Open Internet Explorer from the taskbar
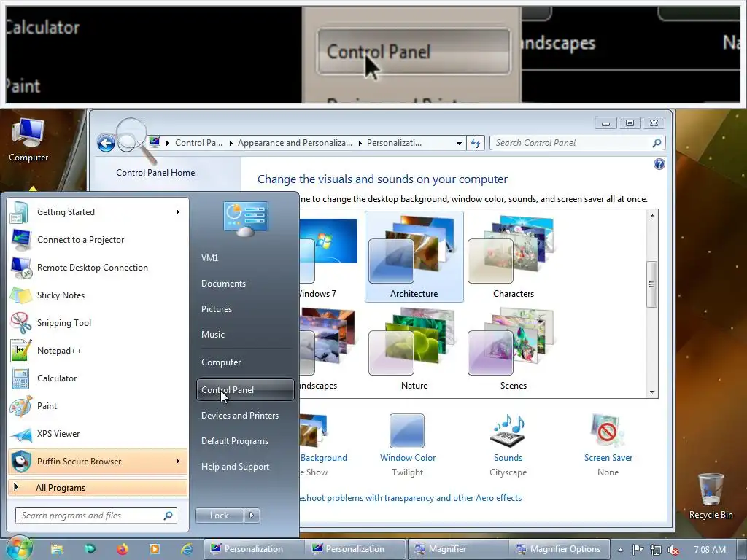 click(187, 549)
